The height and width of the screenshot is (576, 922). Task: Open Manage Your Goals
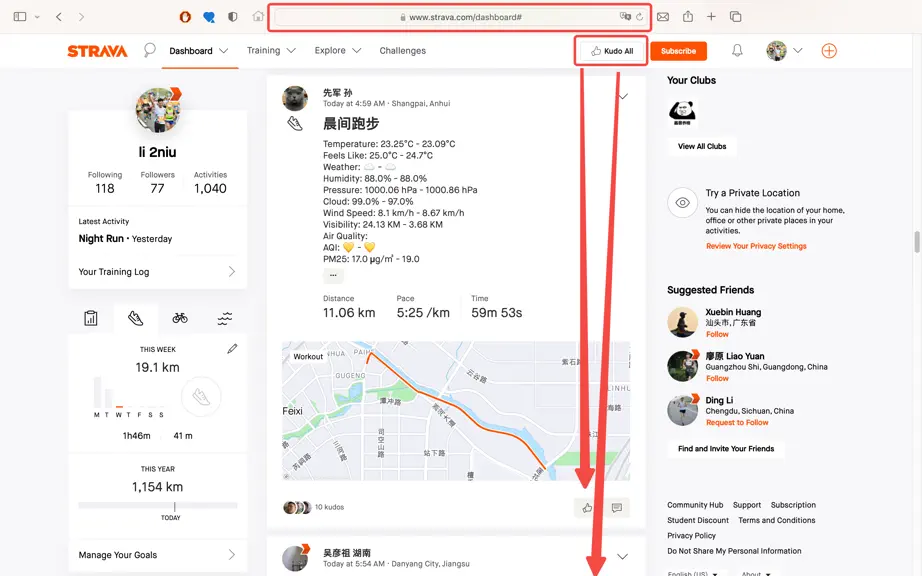pos(157,555)
